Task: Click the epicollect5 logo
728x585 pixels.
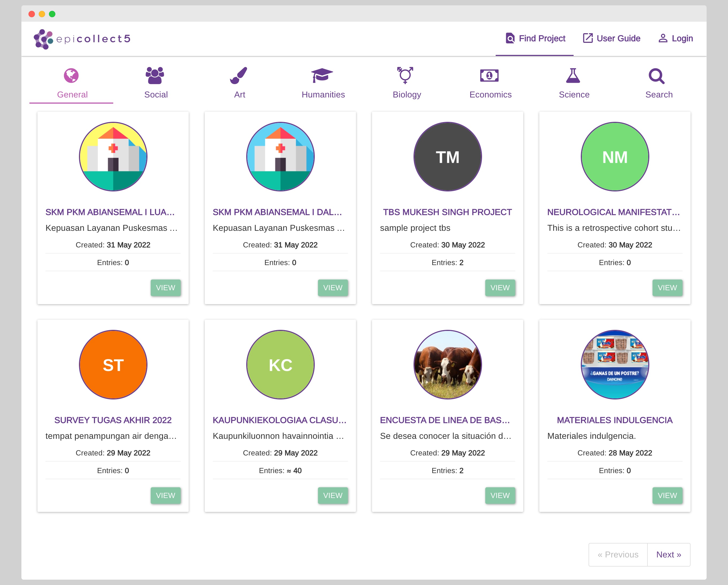Action: tap(82, 39)
